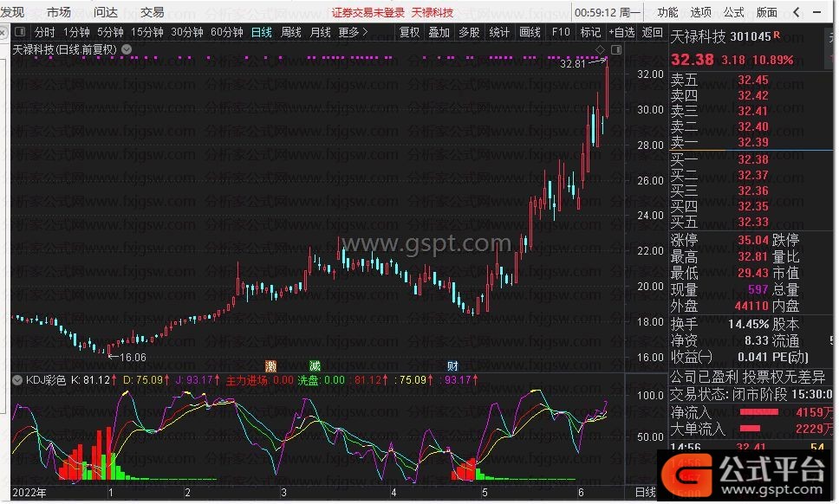Open the 功能 menu
This screenshot has width=839, height=504.
coord(667,12)
